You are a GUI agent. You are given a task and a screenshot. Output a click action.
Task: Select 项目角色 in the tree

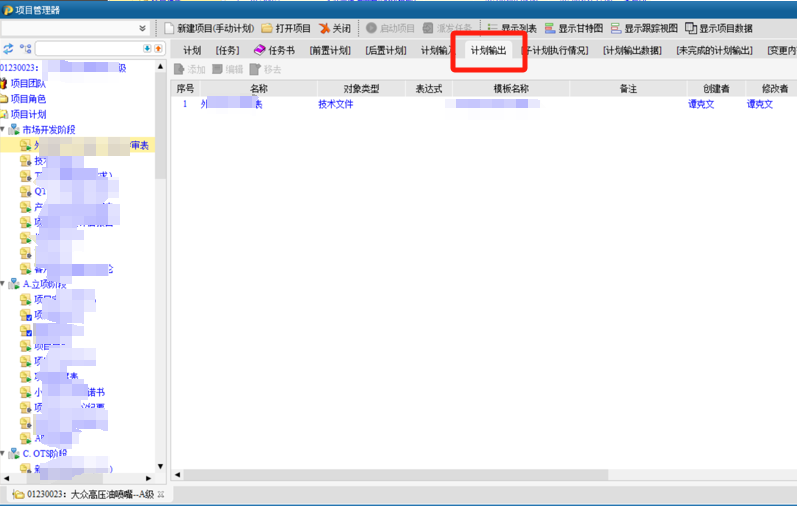[28, 99]
